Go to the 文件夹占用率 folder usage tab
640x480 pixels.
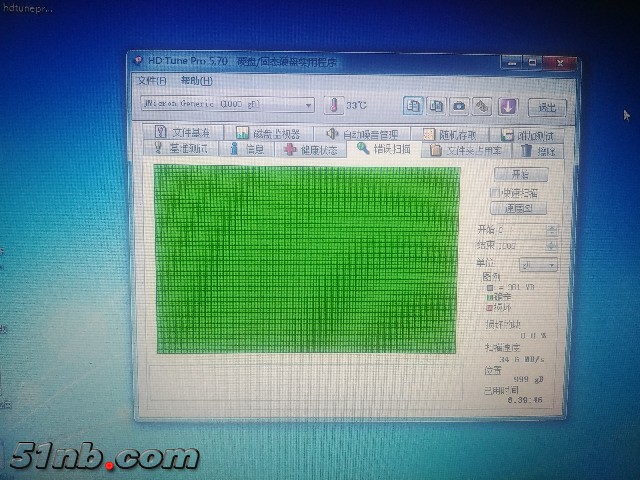(x=466, y=150)
